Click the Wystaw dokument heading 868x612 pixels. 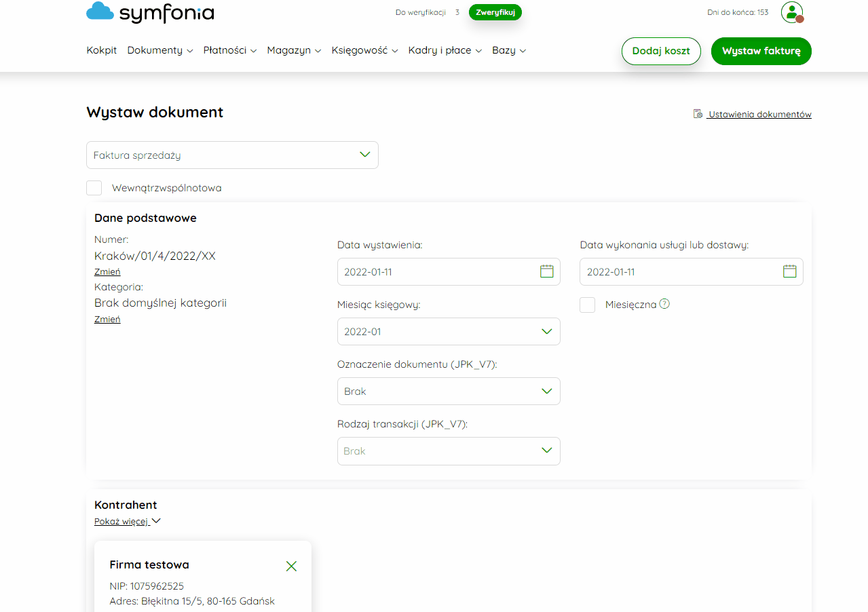[155, 112]
